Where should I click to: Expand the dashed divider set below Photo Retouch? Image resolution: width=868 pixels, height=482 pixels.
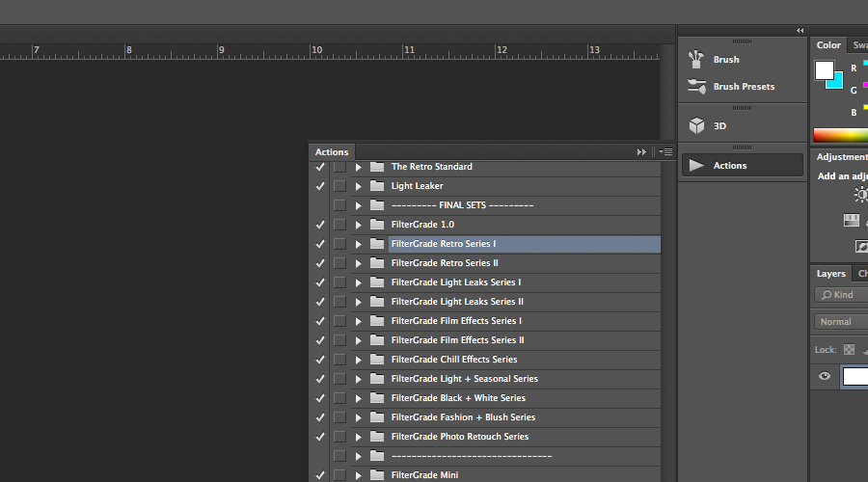click(x=358, y=456)
